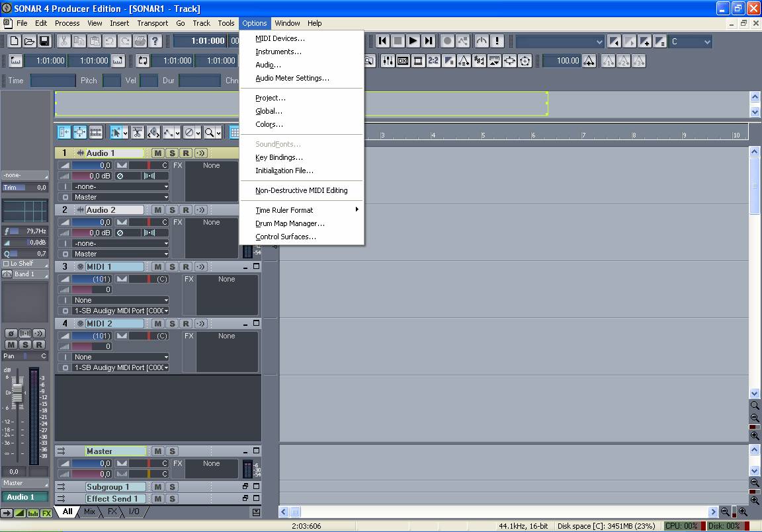
Task: Click the Record button in the transport
Action: click(448, 41)
